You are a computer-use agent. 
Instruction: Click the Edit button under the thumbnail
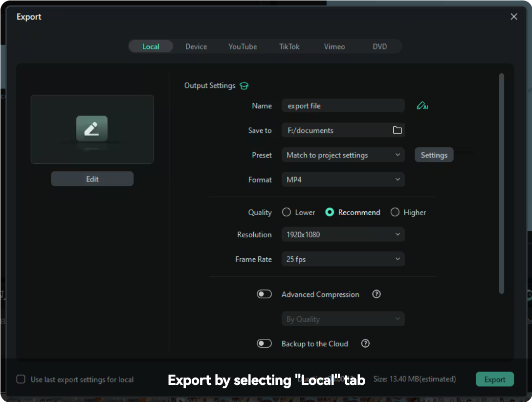(x=92, y=179)
